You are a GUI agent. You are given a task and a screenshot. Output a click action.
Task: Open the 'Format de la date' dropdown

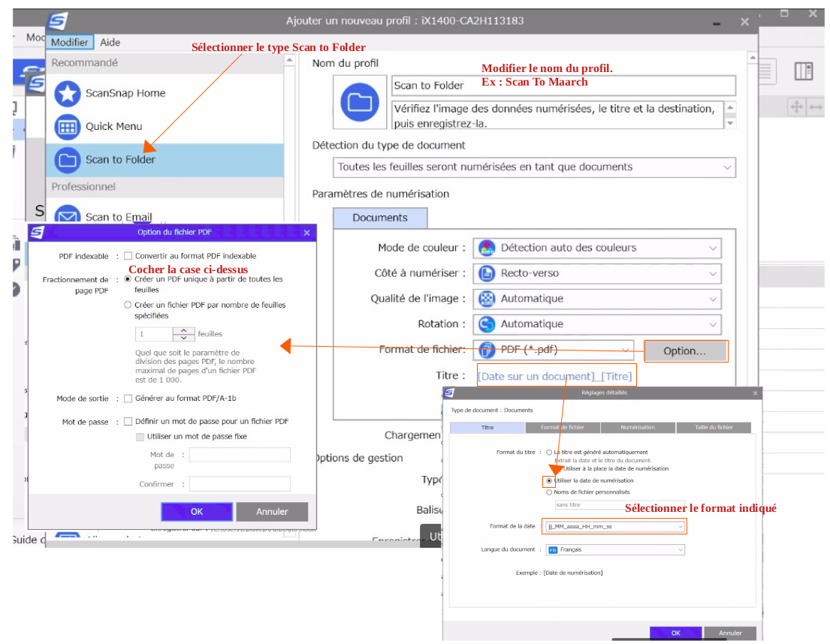(x=615, y=527)
